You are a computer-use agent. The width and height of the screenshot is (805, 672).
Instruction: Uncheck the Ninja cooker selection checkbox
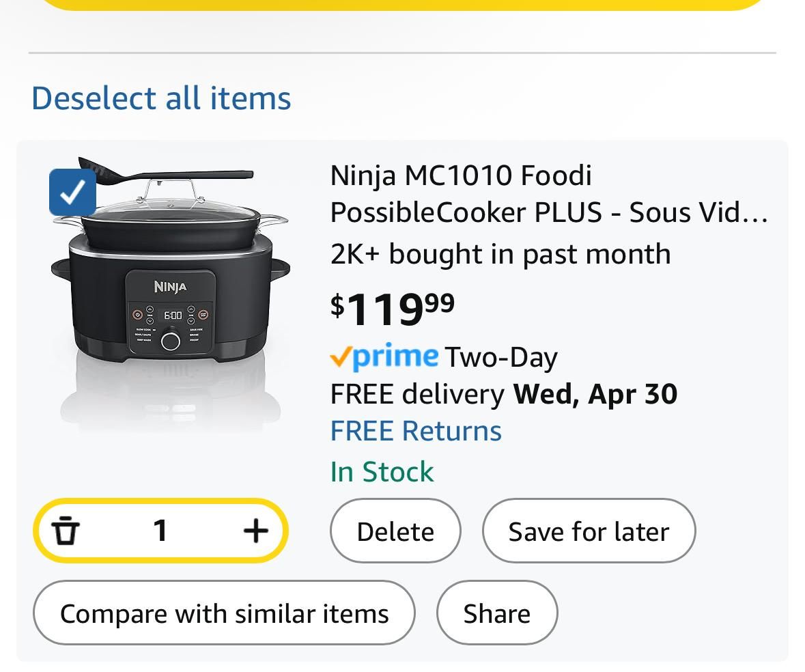72,192
